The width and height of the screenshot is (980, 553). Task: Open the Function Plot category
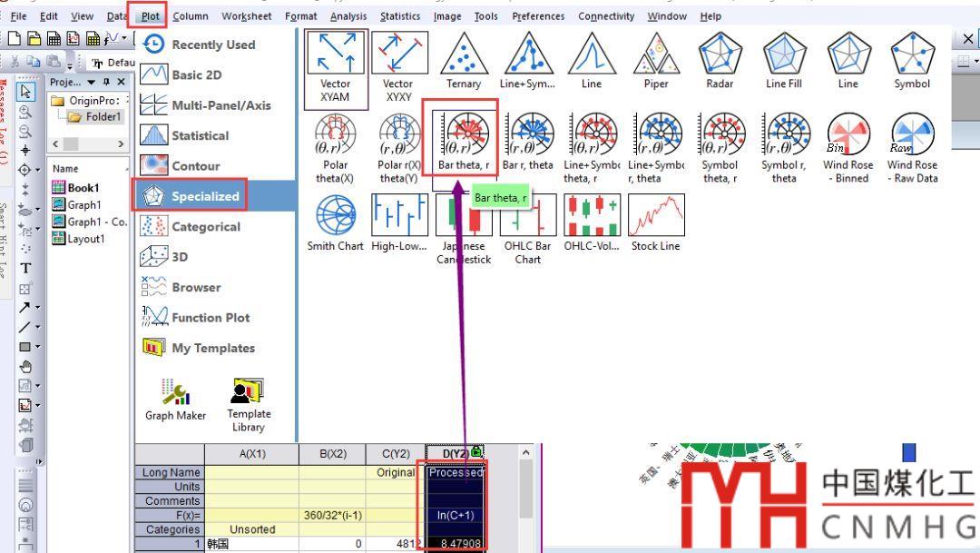click(216, 317)
